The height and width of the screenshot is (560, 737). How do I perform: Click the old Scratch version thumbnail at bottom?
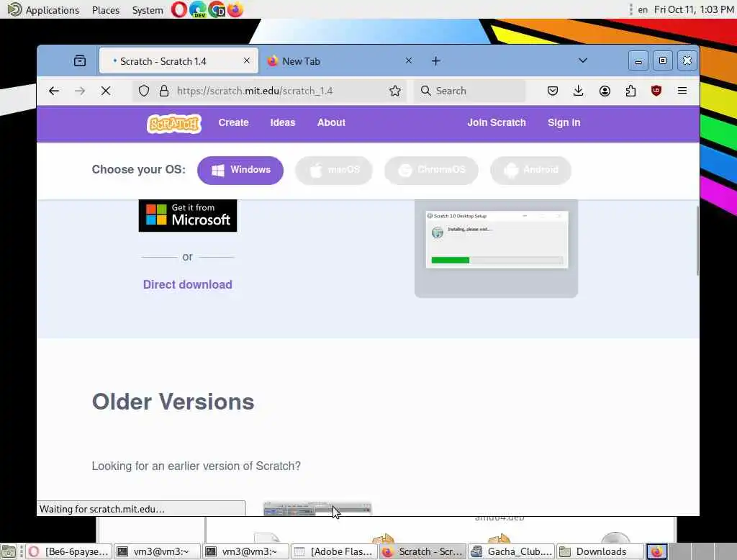coord(317,509)
